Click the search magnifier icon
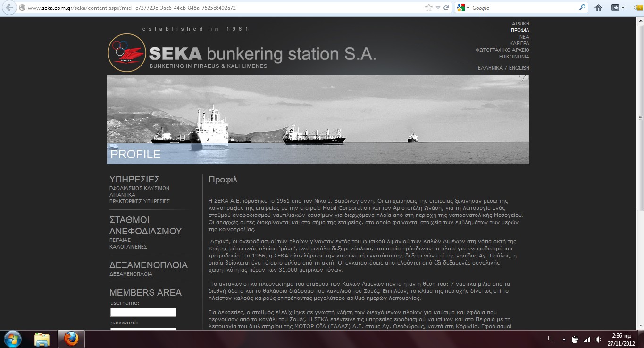 (582, 8)
